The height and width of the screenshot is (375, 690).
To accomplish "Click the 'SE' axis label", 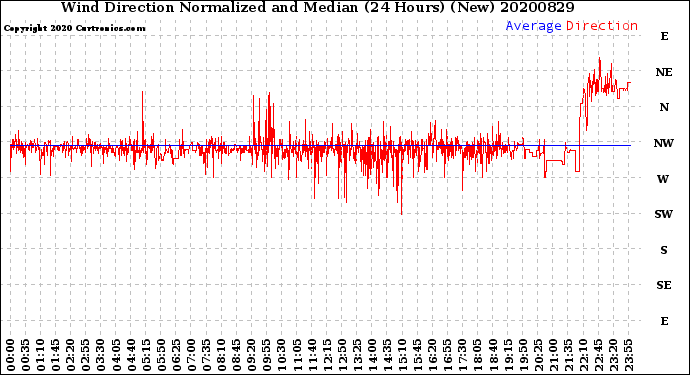I will point(664,286).
